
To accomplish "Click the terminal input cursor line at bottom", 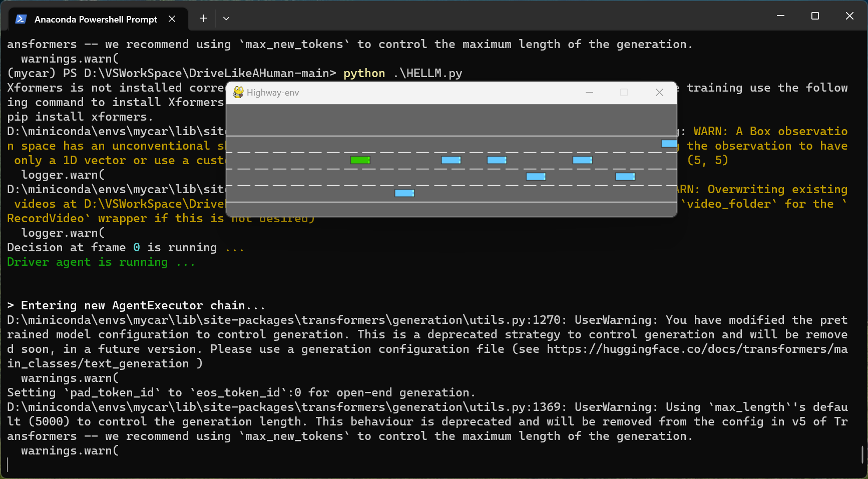I will 9,464.
